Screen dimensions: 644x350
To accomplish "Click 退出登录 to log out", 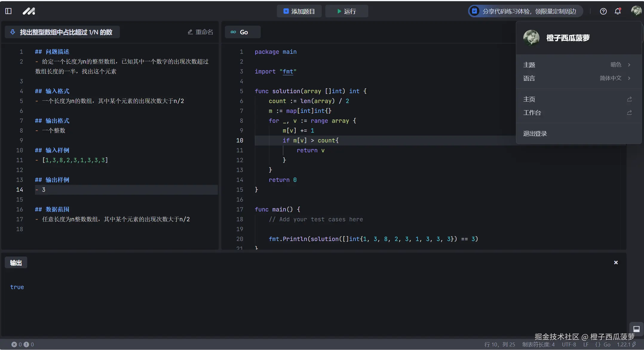I will point(535,133).
